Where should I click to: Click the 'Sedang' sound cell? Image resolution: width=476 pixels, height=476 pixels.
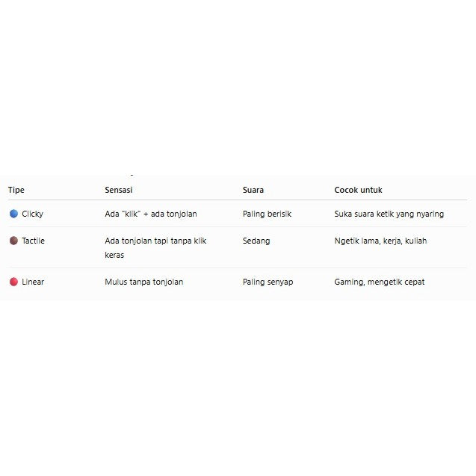(x=256, y=241)
